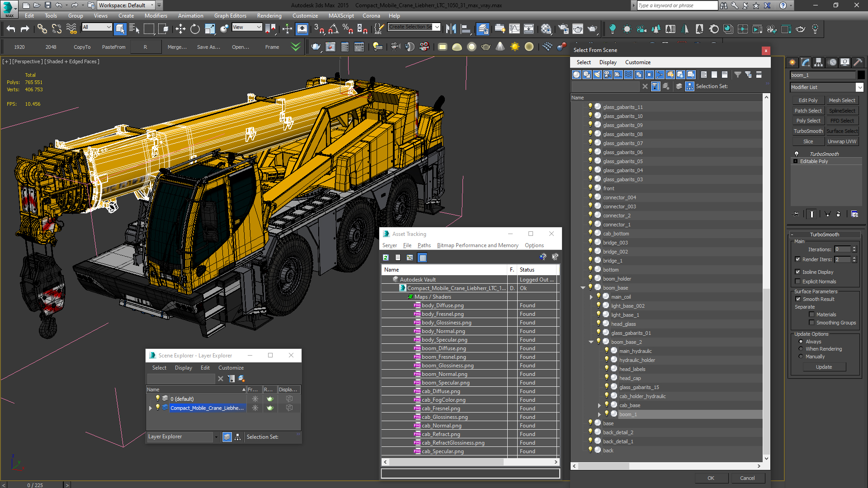Viewport: 868px width, 488px height.
Task: Activate the Select and Move tool
Action: click(x=180, y=29)
